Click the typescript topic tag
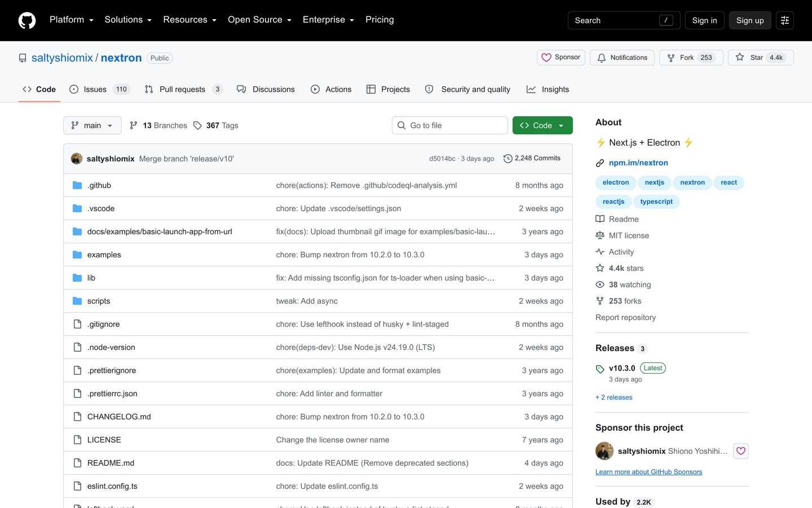The height and width of the screenshot is (508, 812). 656,202
